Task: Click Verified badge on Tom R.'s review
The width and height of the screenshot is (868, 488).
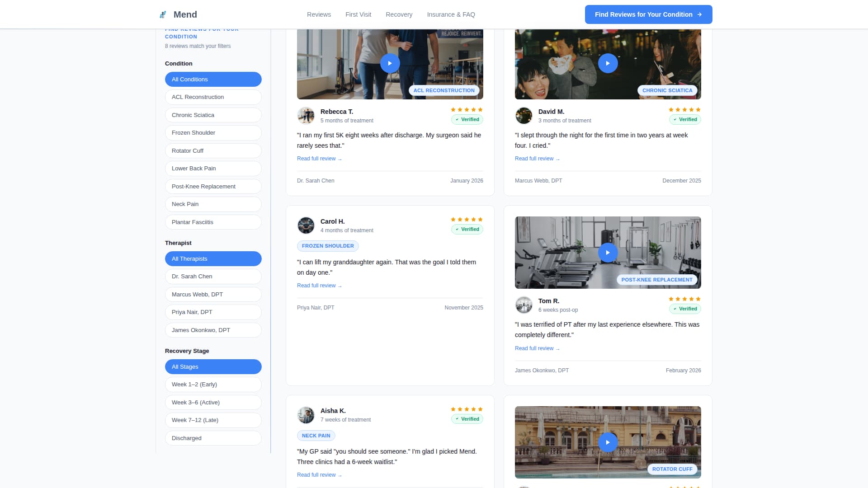Action: click(x=685, y=309)
